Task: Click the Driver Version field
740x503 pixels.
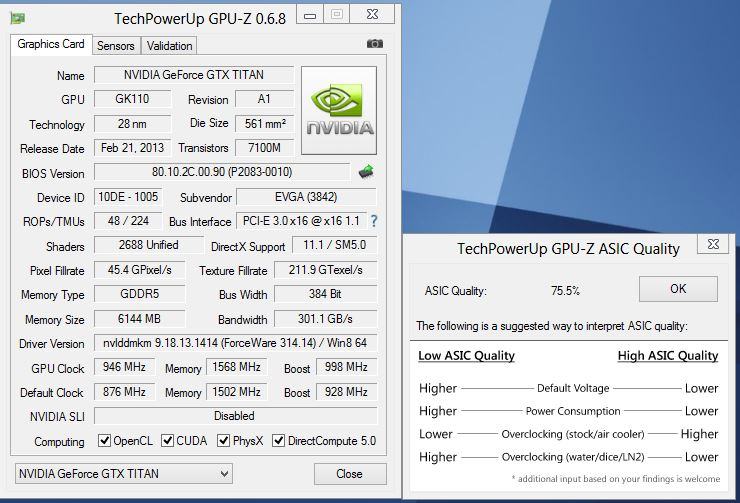Action: pos(235,343)
